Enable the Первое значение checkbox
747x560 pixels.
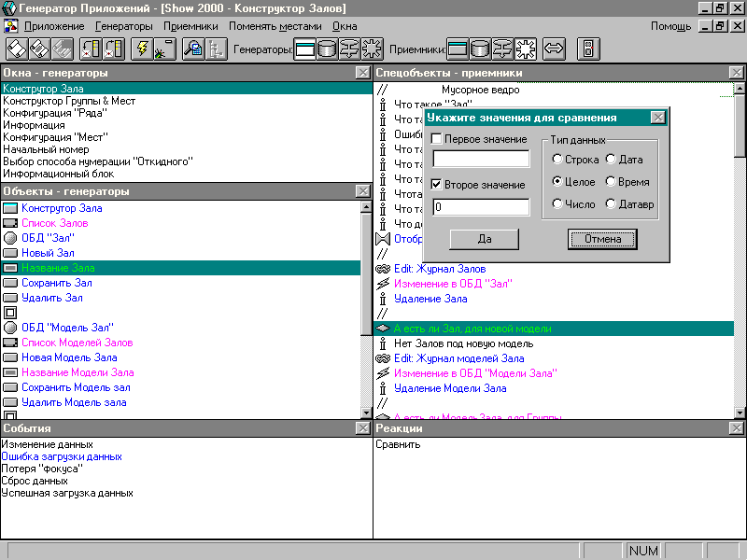pos(438,139)
